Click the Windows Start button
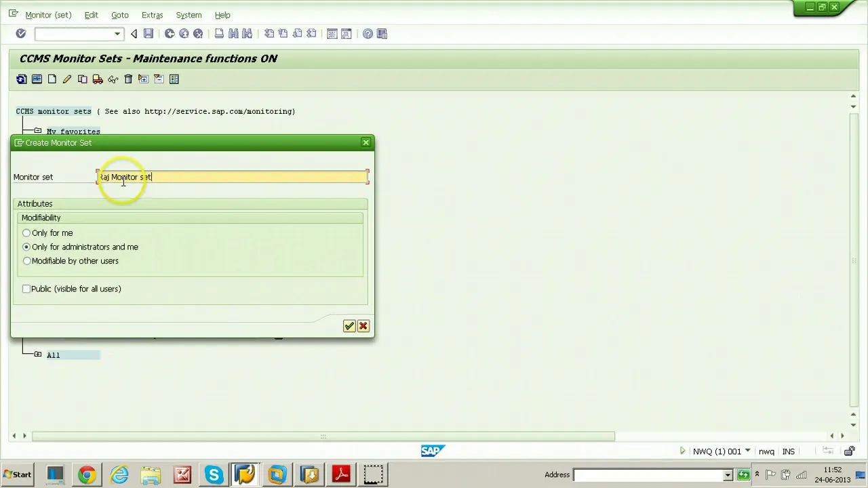 point(18,474)
